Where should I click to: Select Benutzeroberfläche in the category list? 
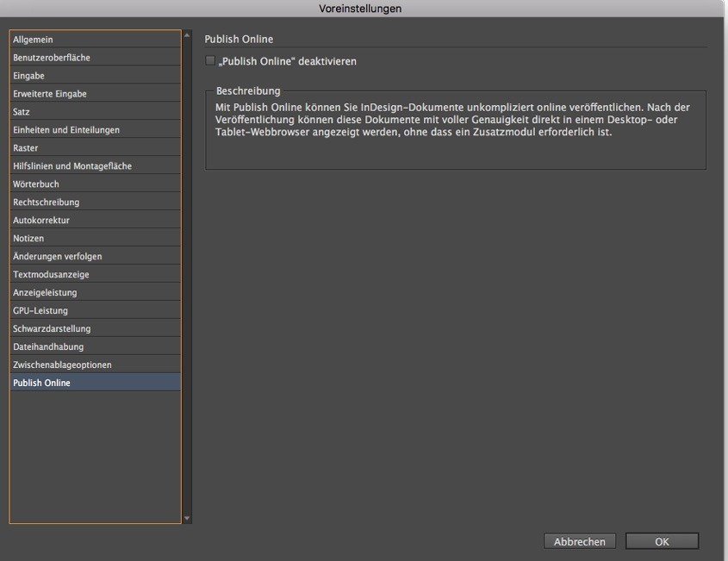(x=95, y=58)
